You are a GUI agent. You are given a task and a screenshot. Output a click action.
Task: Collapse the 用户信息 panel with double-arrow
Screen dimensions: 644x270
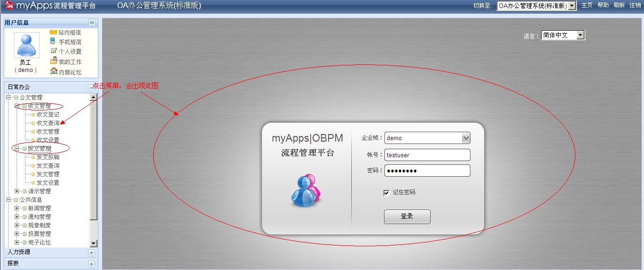92,23
